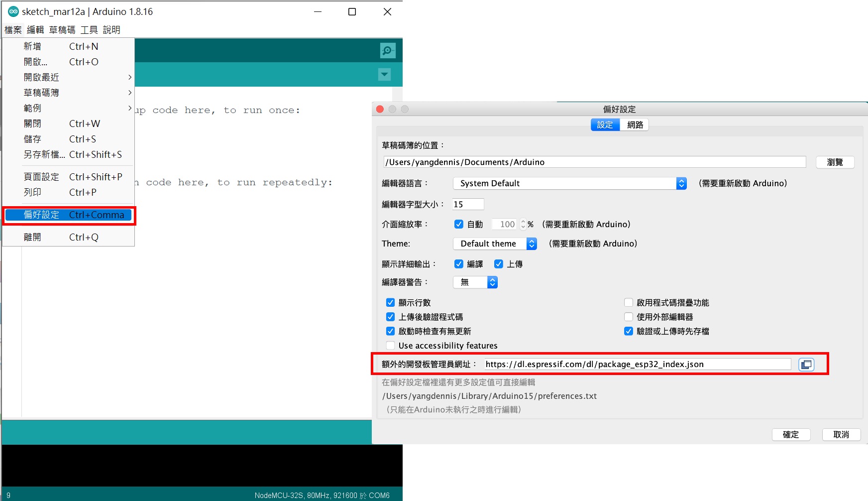
Task: Enable the 使用外部編輯器 checkbox
Action: point(629,317)
